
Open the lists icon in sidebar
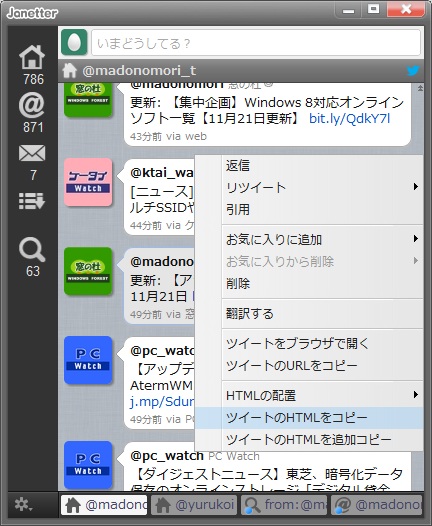pos(32,201)
